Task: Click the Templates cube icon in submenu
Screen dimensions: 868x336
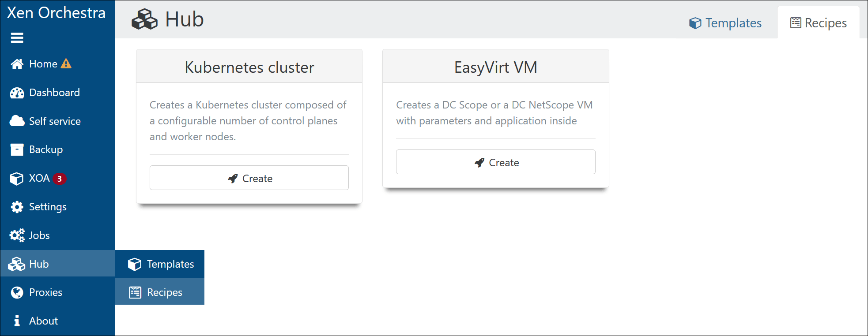Action: (x=135, y=264)
